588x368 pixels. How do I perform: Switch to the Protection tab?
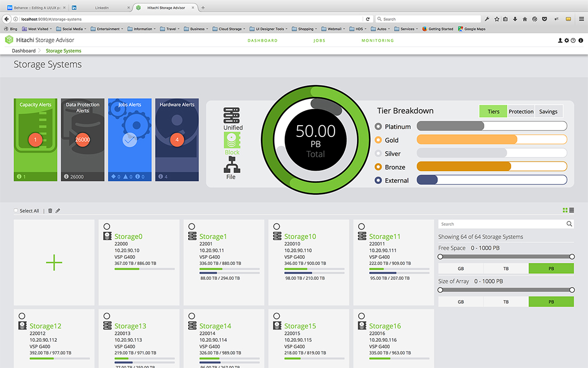[x=521, y=111]
